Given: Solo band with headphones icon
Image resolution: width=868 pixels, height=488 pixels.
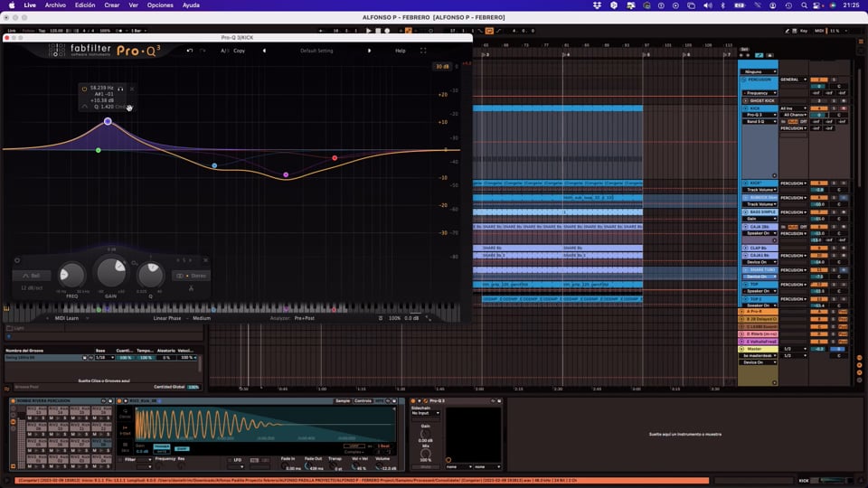Looking at the screenshot, I should [120, 89].
